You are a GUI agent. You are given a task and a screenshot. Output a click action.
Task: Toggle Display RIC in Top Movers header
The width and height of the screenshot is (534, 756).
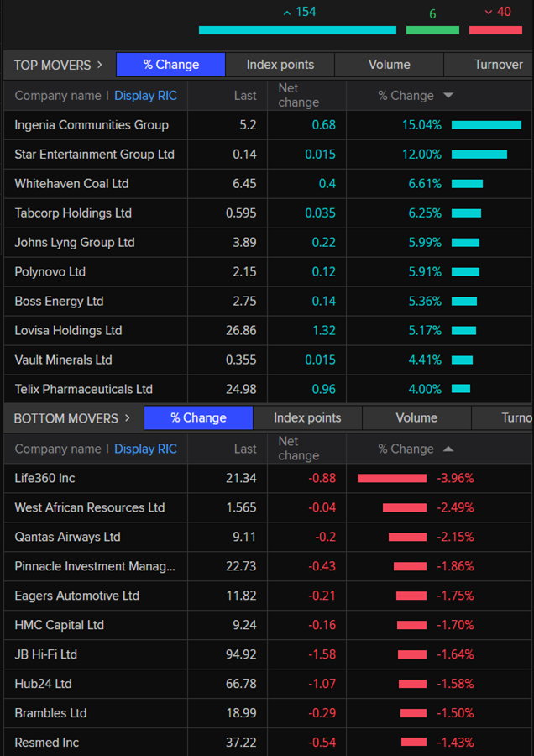pos(145,96)
